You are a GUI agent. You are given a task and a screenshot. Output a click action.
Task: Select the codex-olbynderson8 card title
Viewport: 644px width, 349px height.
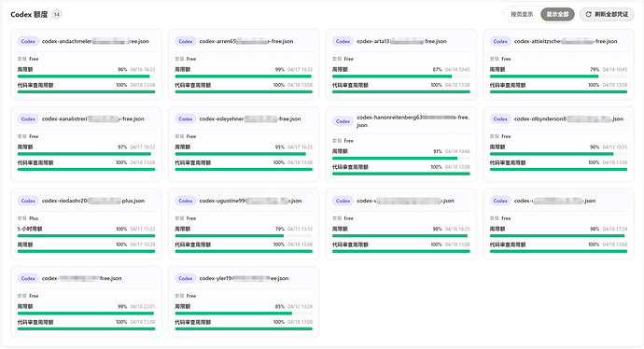point(568,119)
